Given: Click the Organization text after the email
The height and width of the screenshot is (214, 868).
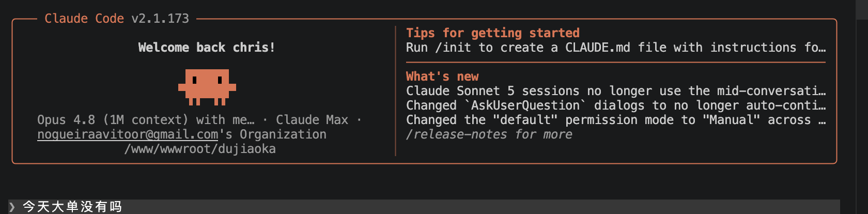Looking at the screenshot, I should tap(283, 134).
